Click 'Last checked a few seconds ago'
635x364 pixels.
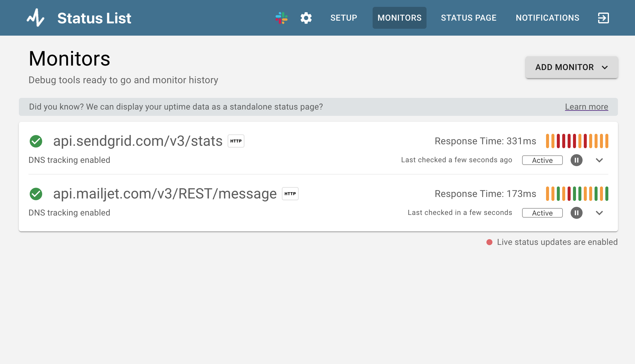coord(457,160)
